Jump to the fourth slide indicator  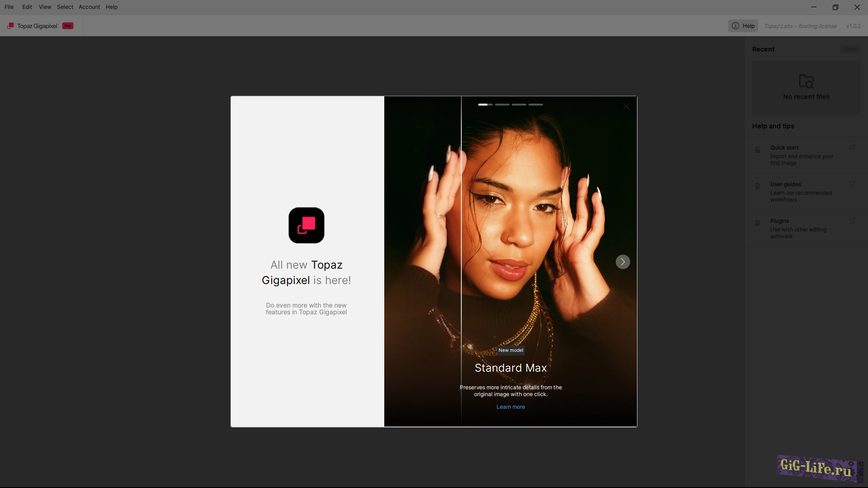535,104
